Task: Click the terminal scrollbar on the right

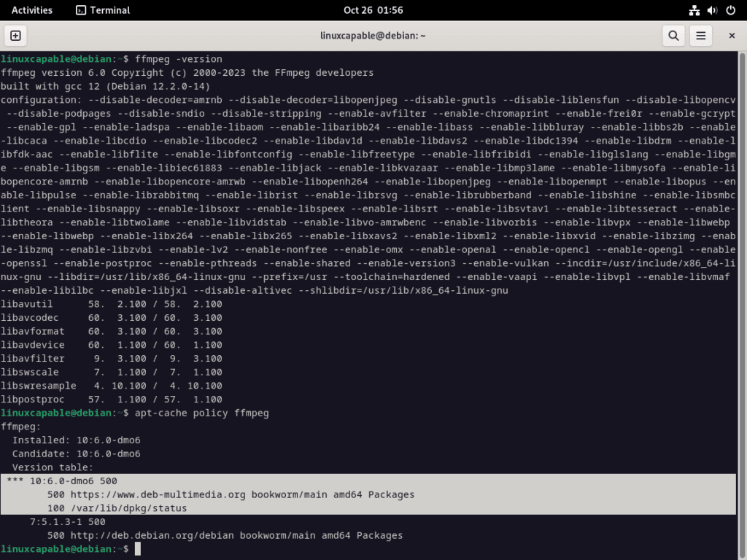Action: click(742, 292)
